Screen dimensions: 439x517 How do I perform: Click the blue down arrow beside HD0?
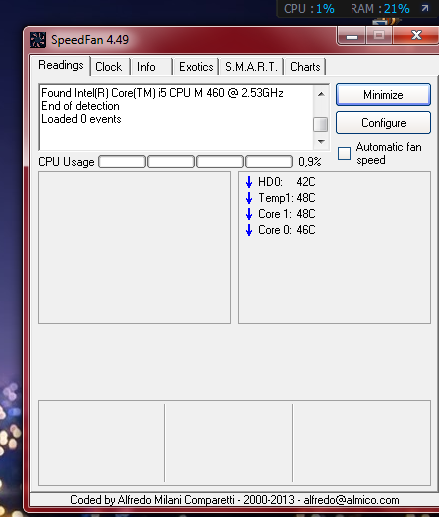249,182
